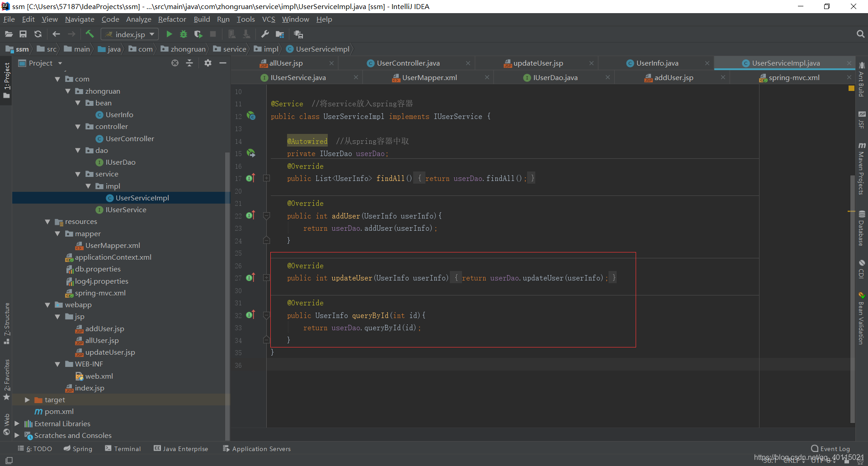
Task: Collapse the resources folder node
Action: [x=47, y=221]
